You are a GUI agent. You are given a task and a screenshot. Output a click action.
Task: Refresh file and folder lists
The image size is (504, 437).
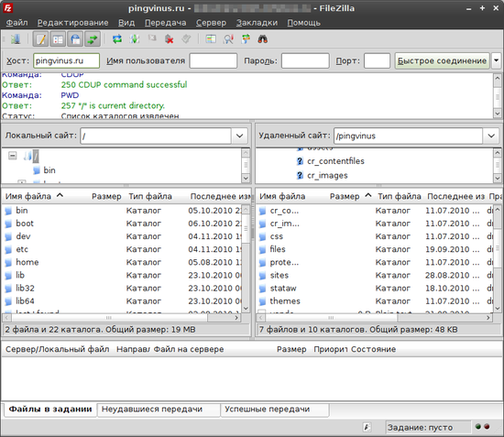click(x=117, y=39)
